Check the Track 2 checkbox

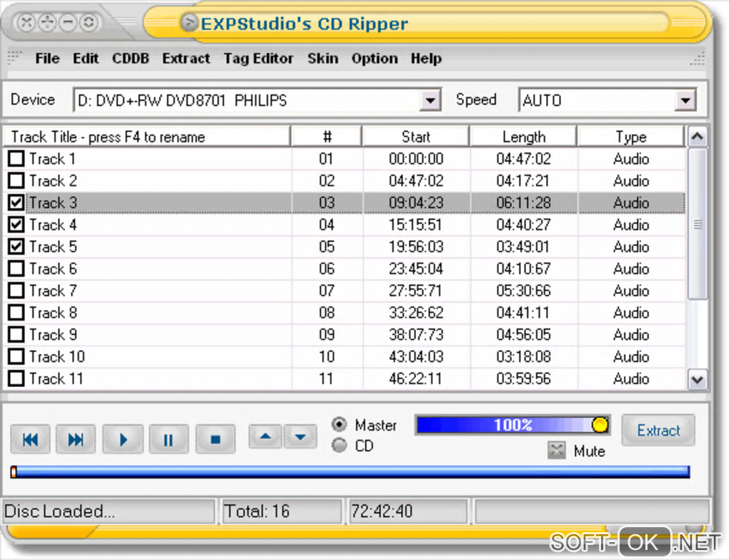(16, 180)
